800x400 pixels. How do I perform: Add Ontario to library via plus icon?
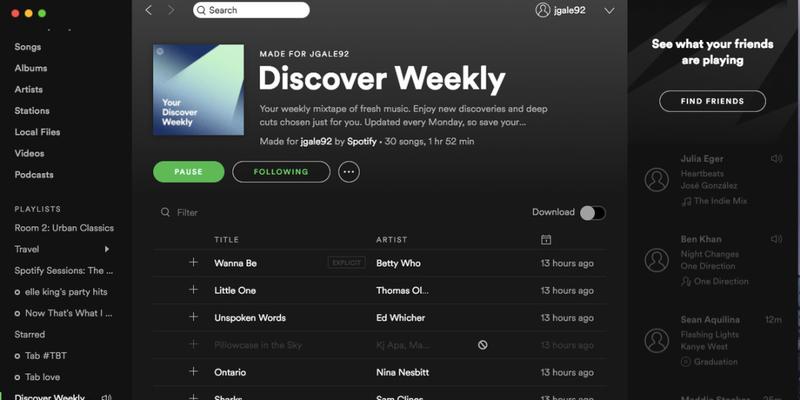click(193, 371)
